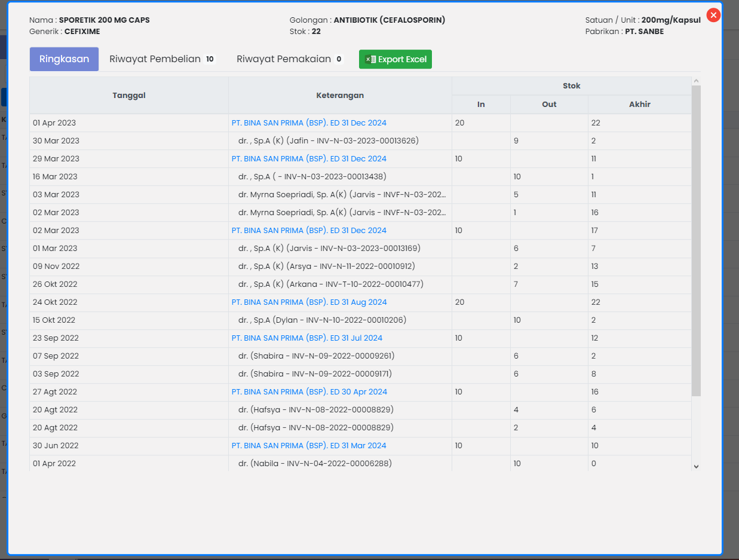Open the PT. BINA SAN PRIMA link dated 01 Apr 2023
The width and height of the screenshot is (739, 560).
point(309,123)
